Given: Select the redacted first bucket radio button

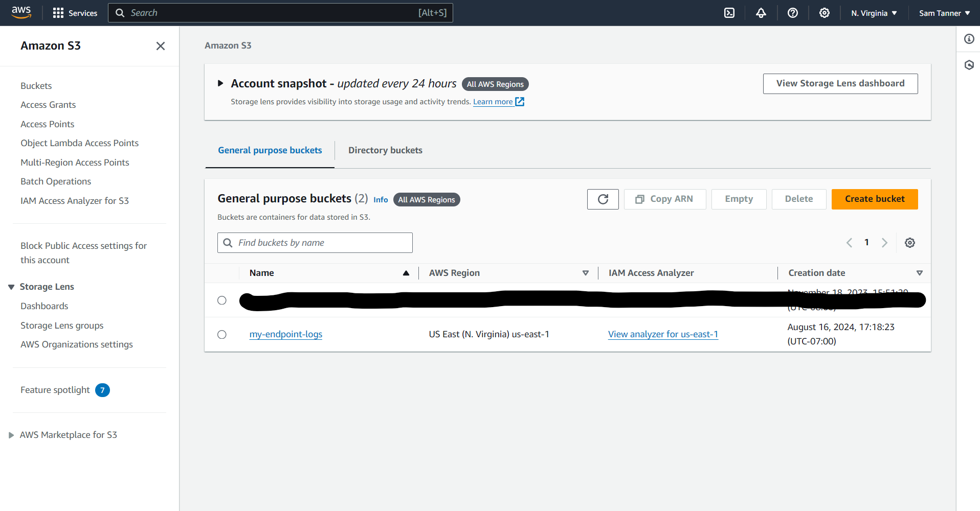Looking at the screenshot, I should [221, 300].
